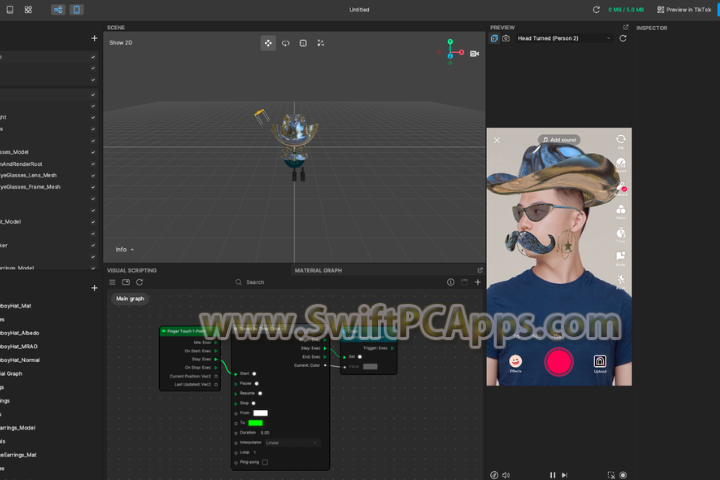Mute the preview speaker icon
720x480 pixels.
click(506, 475)
